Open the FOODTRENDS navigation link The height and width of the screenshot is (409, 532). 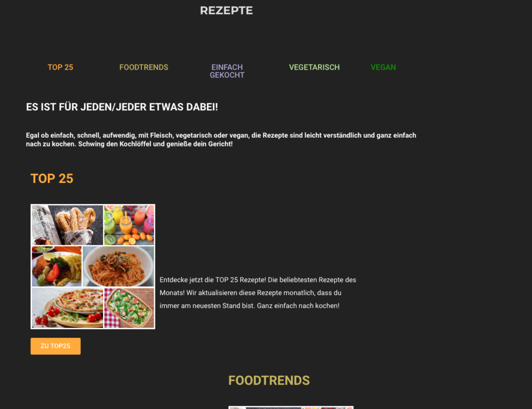click(x=143, y=67)
